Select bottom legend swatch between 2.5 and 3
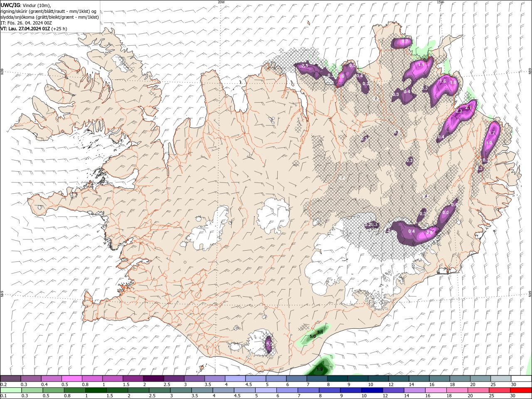Image resolution: width=532 pixels, height=399 pixels. 159,390
